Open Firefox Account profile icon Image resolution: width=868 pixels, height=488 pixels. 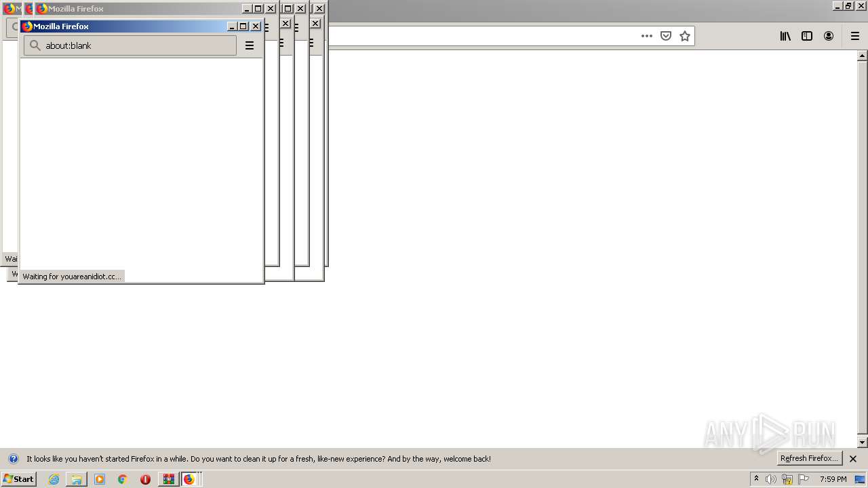829,36
